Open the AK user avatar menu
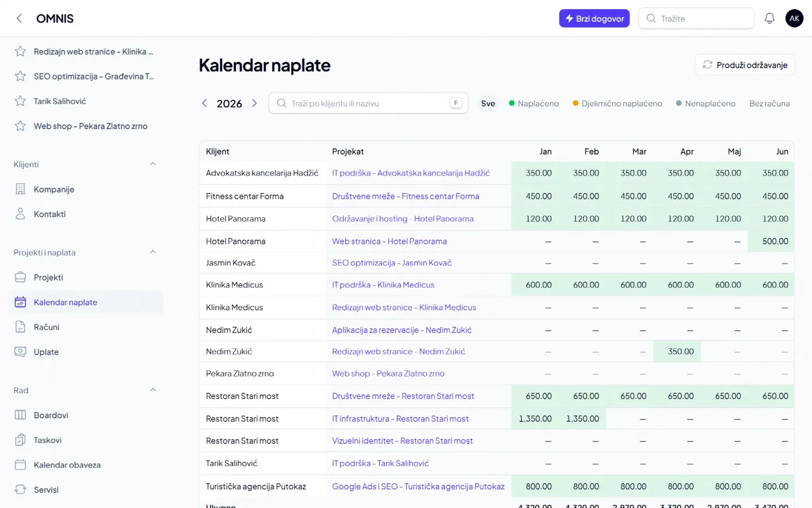Viewport: 812px width, 508px height. click(x=794, y=19)
